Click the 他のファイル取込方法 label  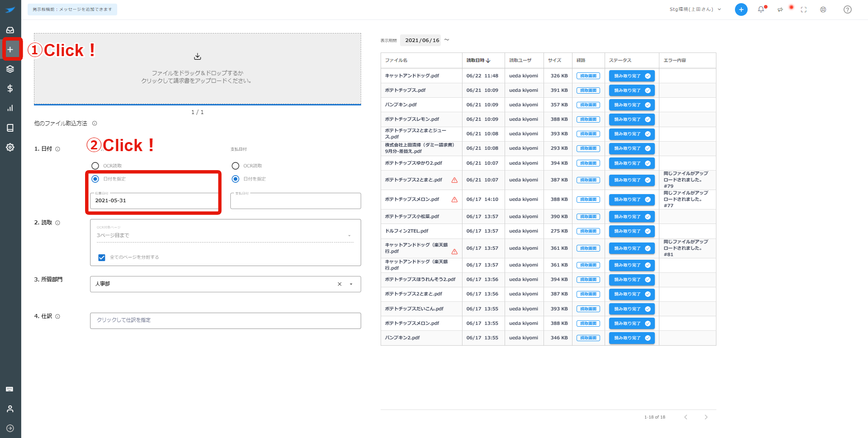[61, 123]
